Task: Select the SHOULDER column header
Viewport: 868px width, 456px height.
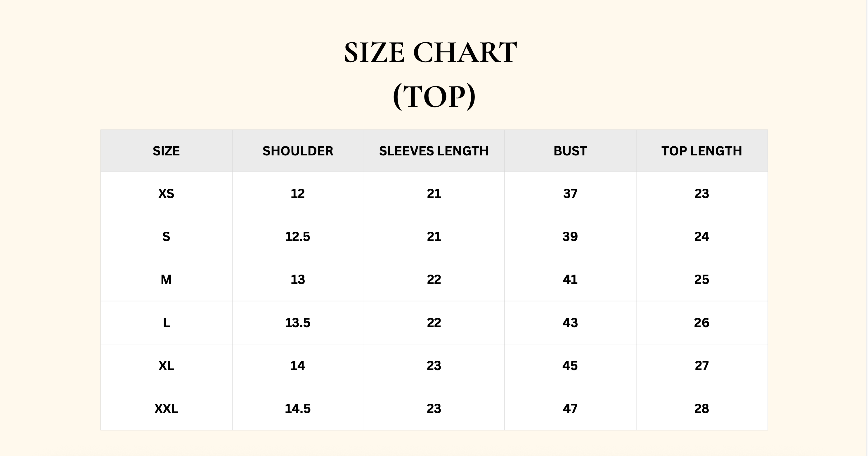Action: [298, 151]
